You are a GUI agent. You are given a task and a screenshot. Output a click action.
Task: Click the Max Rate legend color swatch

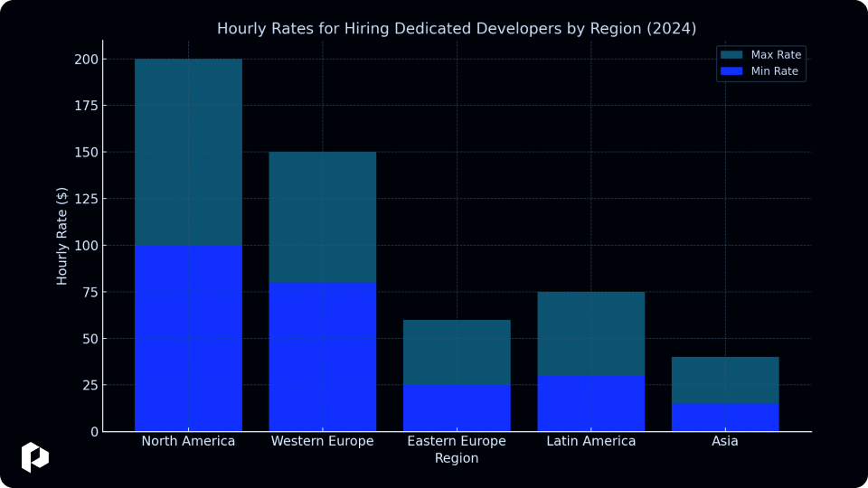point(731,55)
